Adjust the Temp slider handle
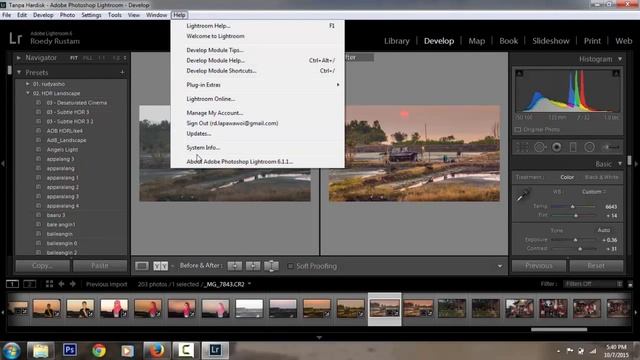The image size is (640, 360). (572, 207)
